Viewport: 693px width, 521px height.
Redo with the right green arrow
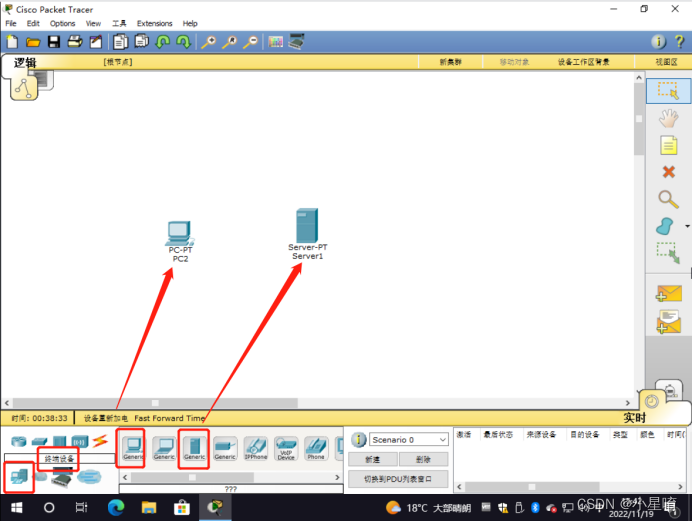click(183, 42)
